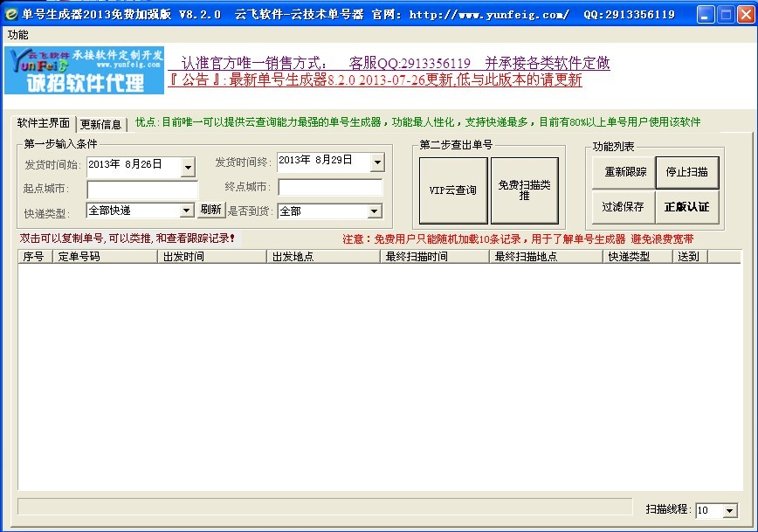758x532 pixels.
Task: Open the 是否到货 全部 dropdown
Action: click(330, 211)
